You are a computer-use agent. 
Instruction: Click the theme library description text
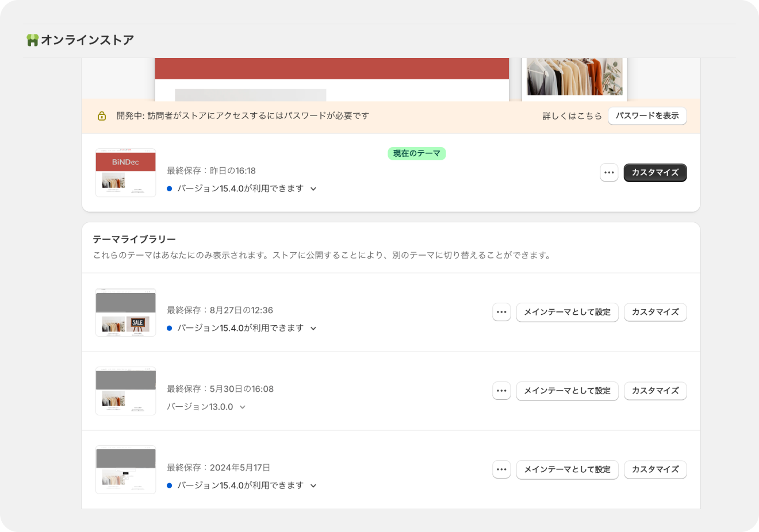tap(323, 255)
